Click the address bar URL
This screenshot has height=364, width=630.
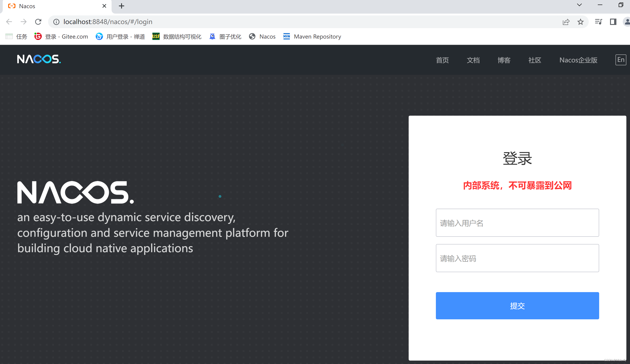108,22
